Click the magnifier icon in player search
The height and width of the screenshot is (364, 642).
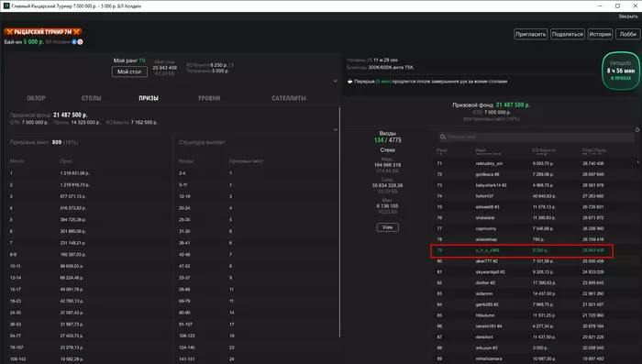443,137
